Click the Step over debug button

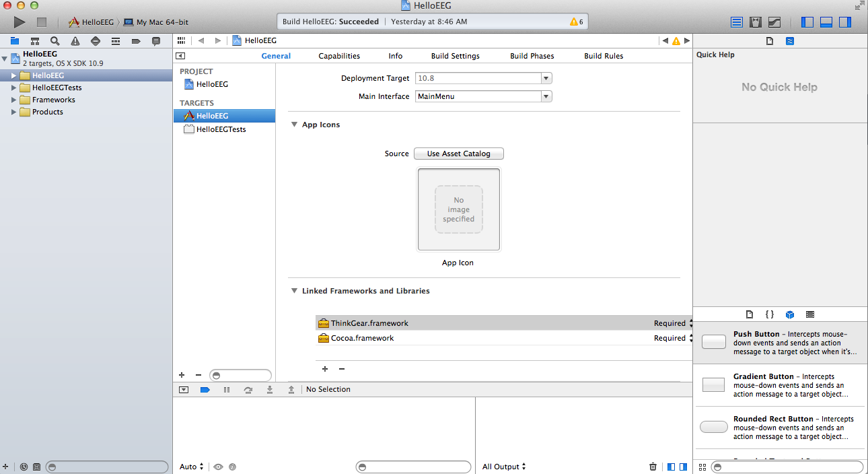(x=248, y=390)
